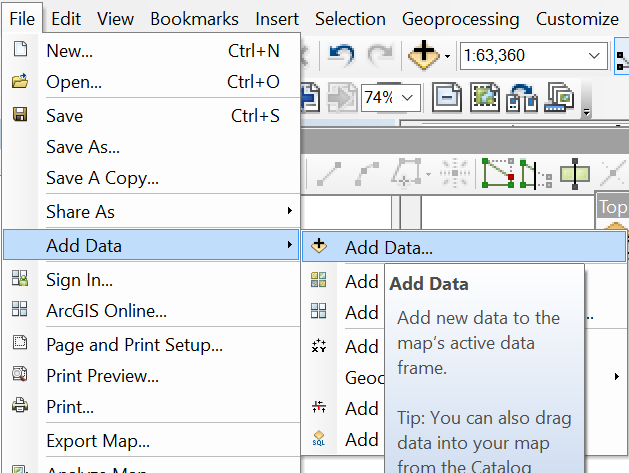Click the Sign In icon
Screen dimensions: 629x473
coord(20,278)
